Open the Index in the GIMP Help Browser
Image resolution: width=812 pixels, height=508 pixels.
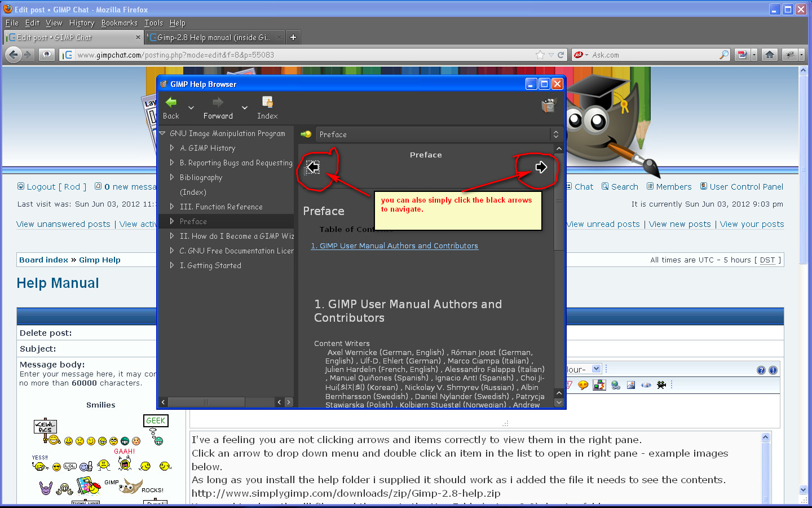click(x=267, y=108)
